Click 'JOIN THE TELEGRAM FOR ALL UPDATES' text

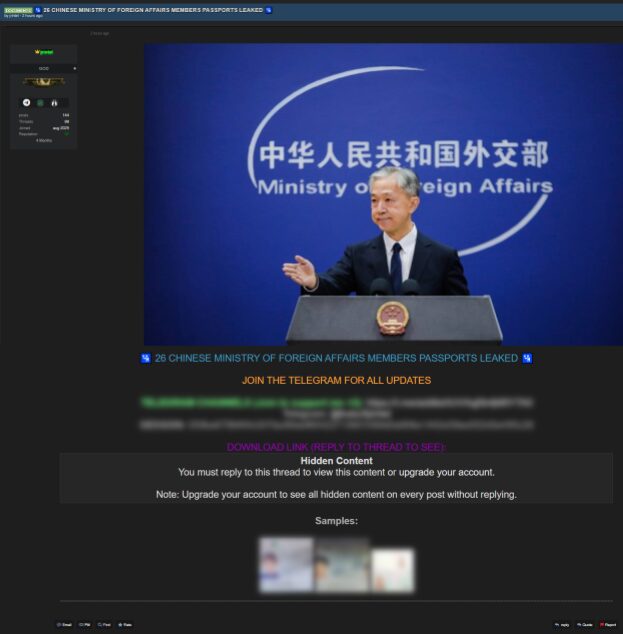coord(336,380)
